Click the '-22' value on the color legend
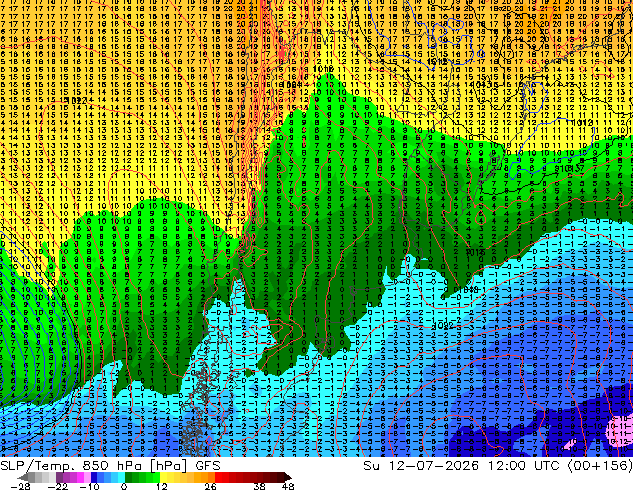Screen dimensions: 634x490 click(57, 486)
